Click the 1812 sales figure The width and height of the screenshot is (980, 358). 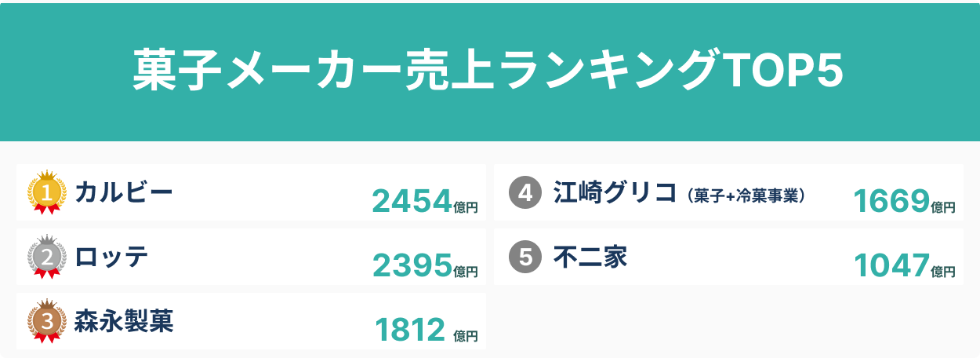coord(410,331)
